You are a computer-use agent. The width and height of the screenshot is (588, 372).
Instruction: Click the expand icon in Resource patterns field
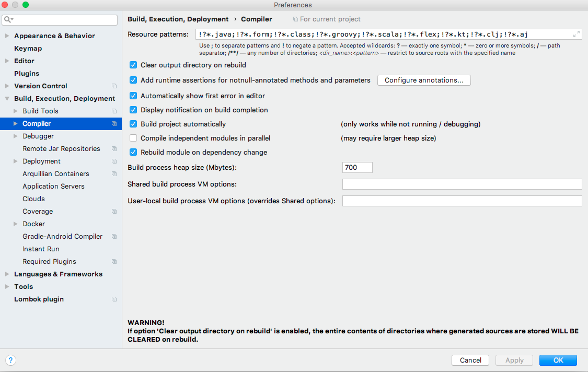coord(577,34)
